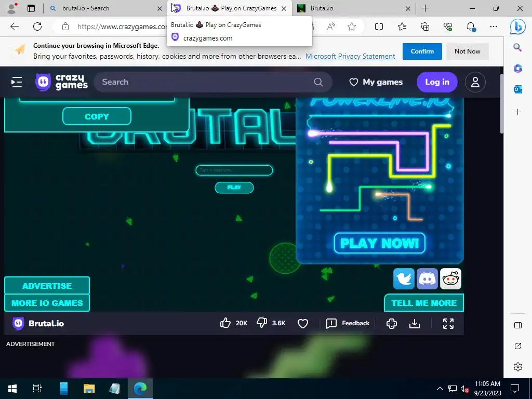Screen dimensions: 532x399
Task: Toggle fullscreen mode for the game
Action: 448,323
